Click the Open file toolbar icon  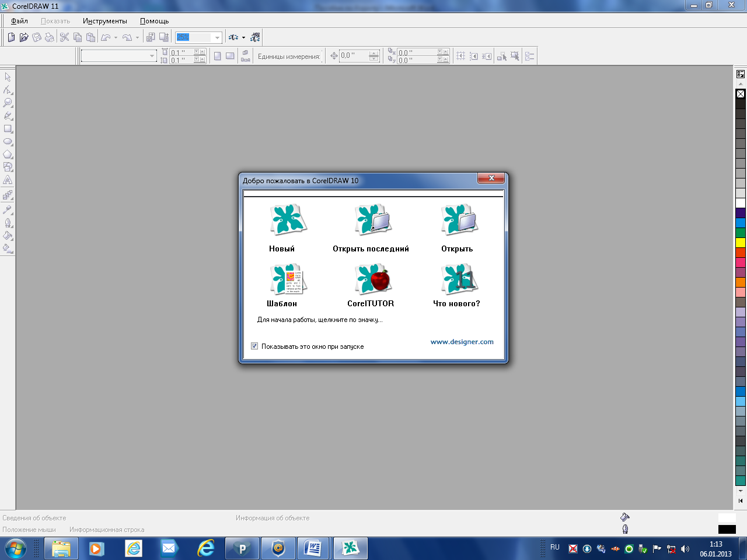(x=24, y=37)
